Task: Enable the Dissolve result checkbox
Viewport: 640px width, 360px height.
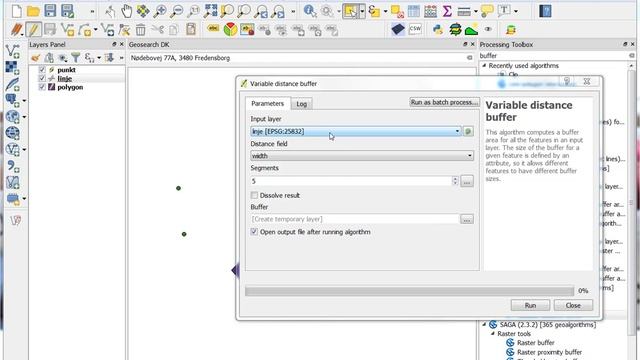Action: point(254,195)
